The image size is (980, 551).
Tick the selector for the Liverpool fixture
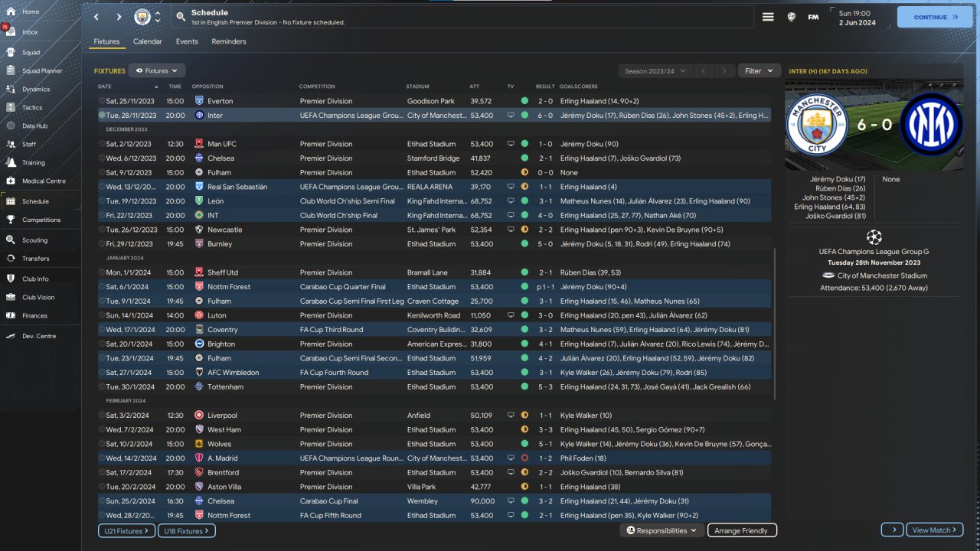[102, 416]
